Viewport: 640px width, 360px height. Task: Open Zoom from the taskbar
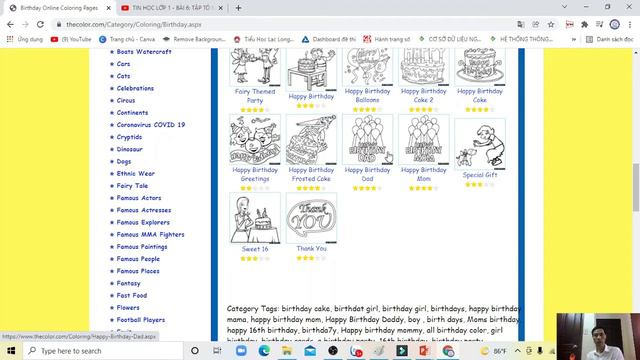click(241, 351)
